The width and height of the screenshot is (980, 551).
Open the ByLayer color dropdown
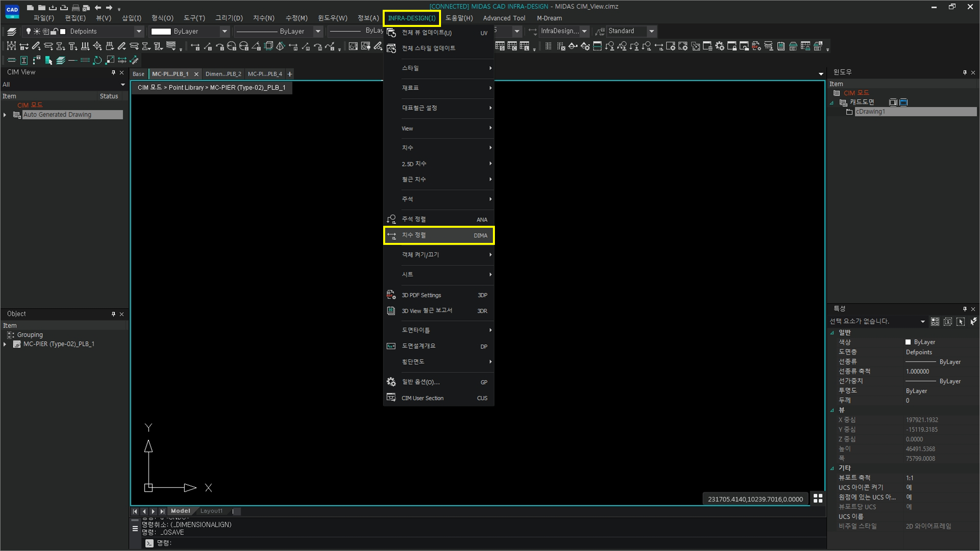coord(224,31)
